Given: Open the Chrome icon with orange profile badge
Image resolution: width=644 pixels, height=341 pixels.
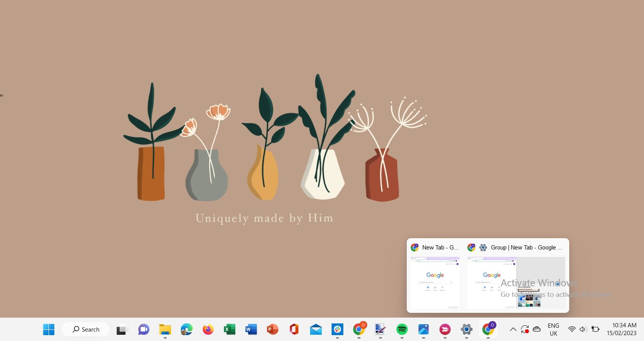Looking at the screenshot, I should tap(359, 329).
